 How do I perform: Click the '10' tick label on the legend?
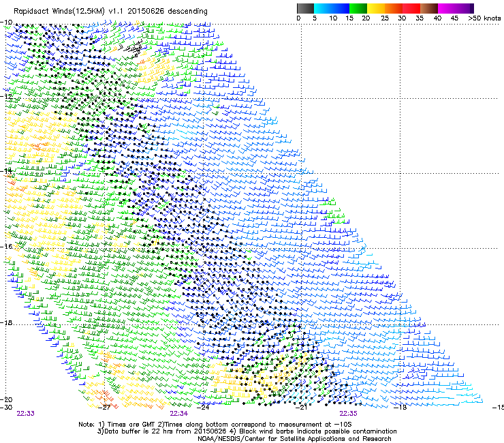tap(333, 18)
